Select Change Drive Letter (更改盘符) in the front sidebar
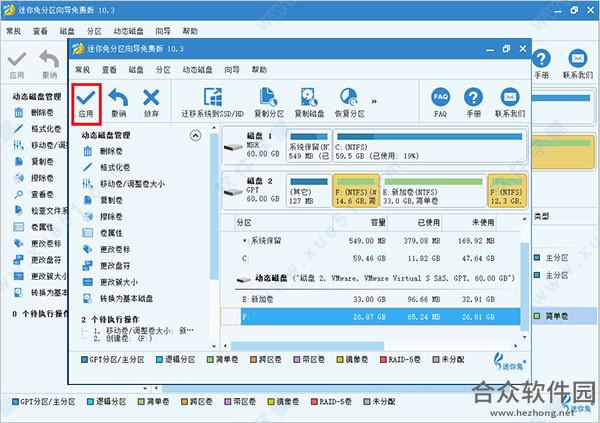Image resolution: width=600 pixels, height=423 pixels. point(106,266)
